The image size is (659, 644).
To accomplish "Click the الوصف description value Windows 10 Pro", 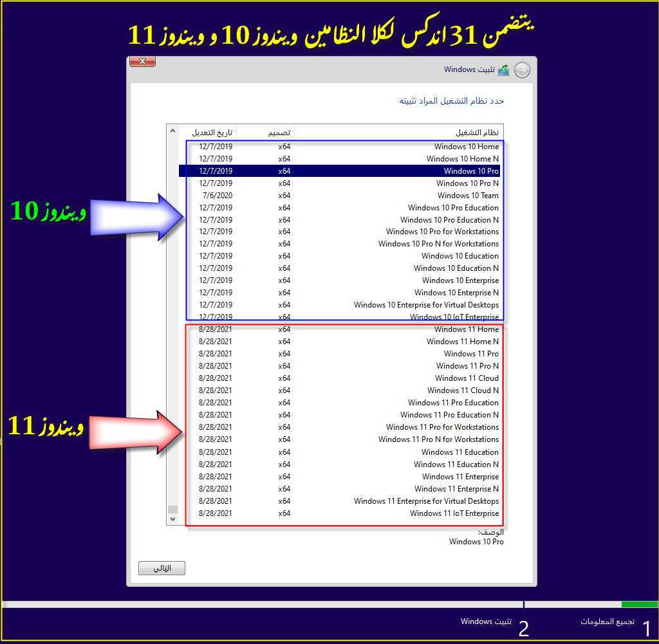I will pos(476,542).
